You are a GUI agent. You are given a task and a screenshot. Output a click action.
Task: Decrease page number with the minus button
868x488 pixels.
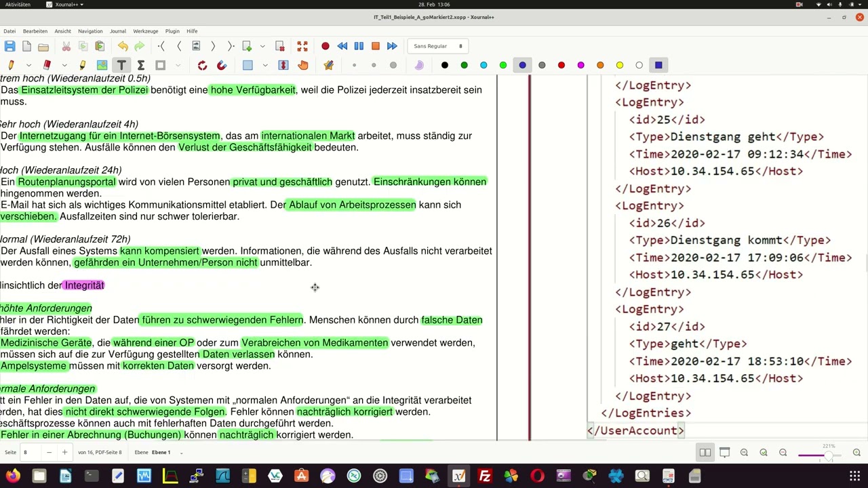click(x=49, y=452)
